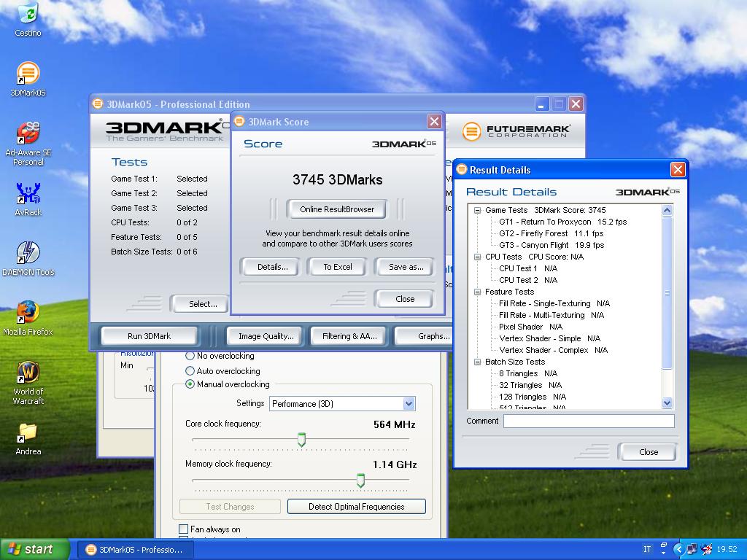Click Detect Optimal Frequencies
Image resolution: width=747 pixels, height=560 pixels.
click(x=356, y=507)
